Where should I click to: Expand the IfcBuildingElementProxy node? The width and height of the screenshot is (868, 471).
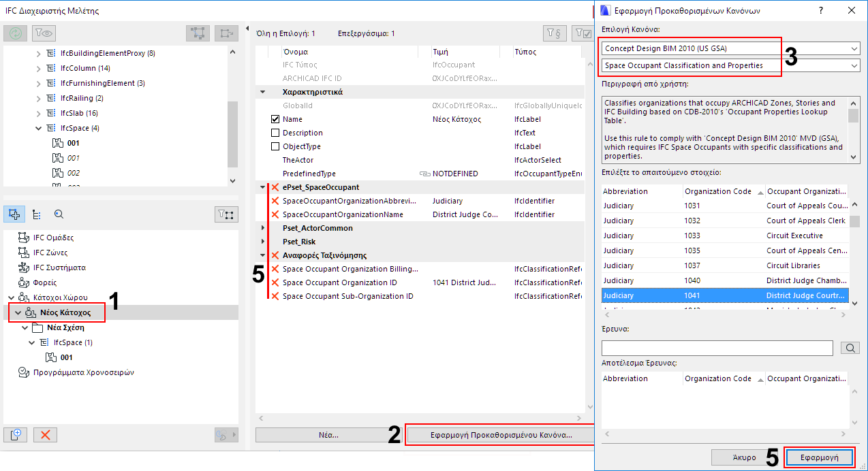[x=39, y=53]
